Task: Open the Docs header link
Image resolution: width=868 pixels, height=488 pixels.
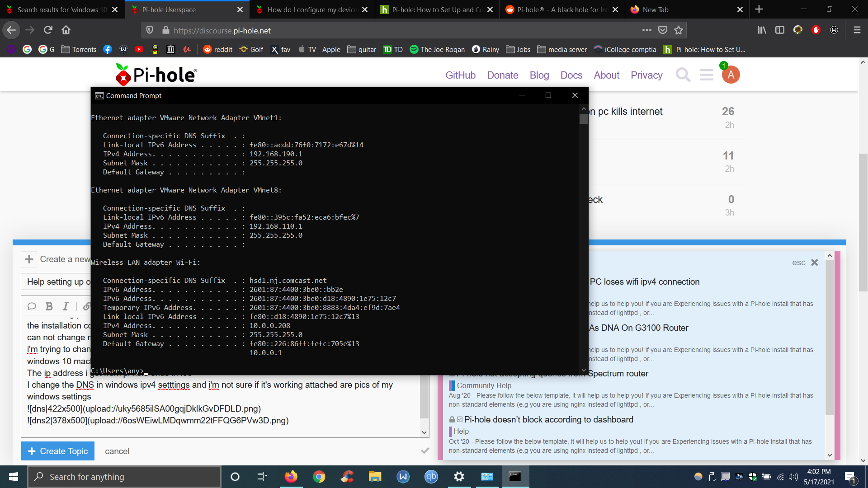Action: point(571,75)
